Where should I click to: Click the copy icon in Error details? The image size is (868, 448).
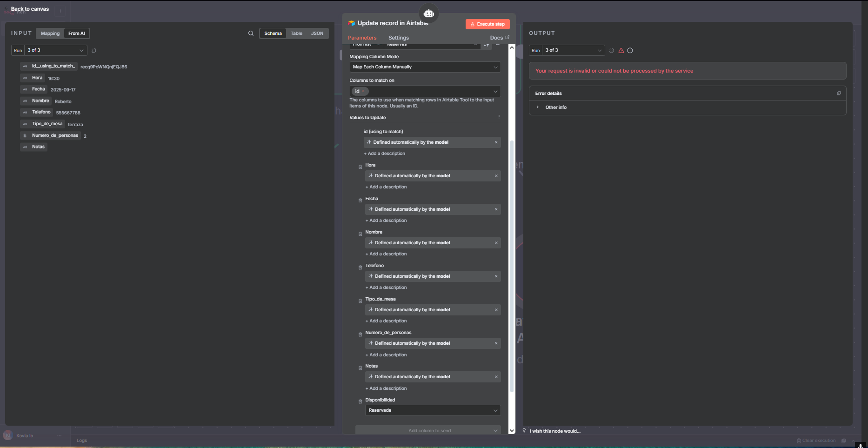pyautogui.click(x=839, y=93)
